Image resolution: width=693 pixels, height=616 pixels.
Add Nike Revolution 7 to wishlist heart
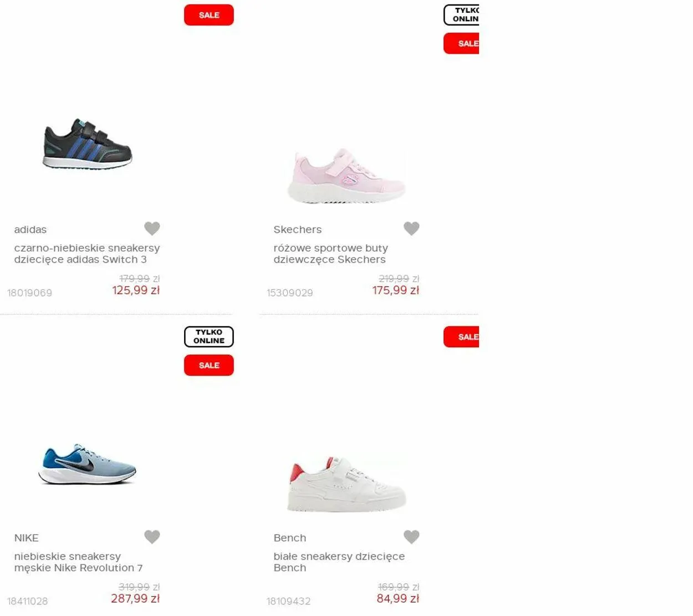pyautogui.click(x=152, y=536)
